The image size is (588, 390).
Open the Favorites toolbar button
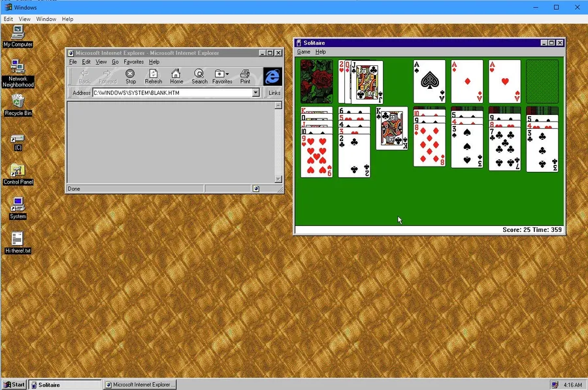222,76
